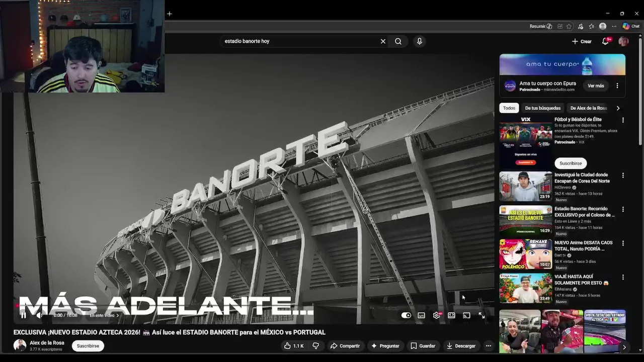Open VISTA TOTAL DEL ESTADIO AZTECA short
Image resolution: width=644 pixels, height=362 pixels.
point(605,332)
